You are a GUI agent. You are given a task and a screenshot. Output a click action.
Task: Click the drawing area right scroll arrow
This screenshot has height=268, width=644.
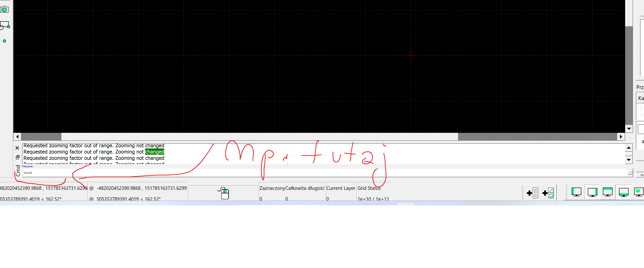(621, 137)
